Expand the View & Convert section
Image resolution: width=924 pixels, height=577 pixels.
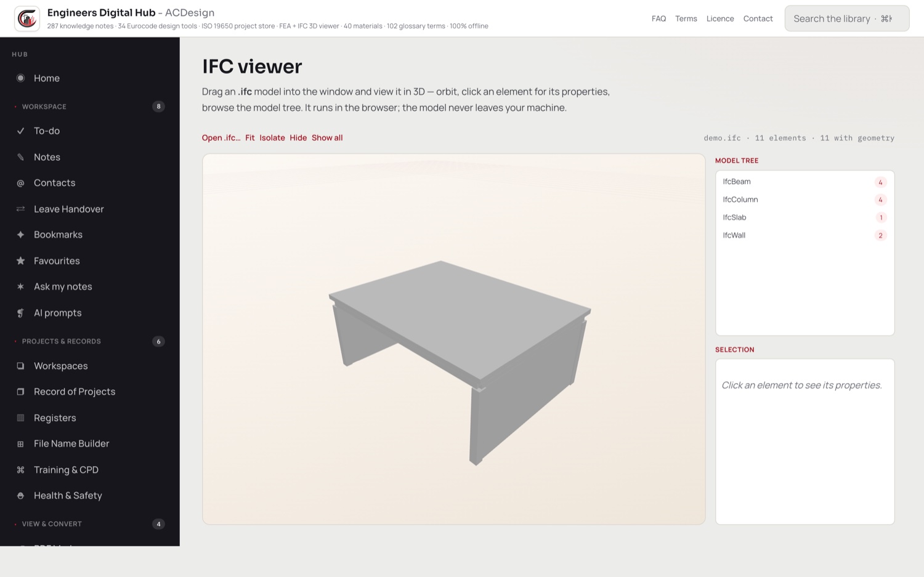[90, 524]
